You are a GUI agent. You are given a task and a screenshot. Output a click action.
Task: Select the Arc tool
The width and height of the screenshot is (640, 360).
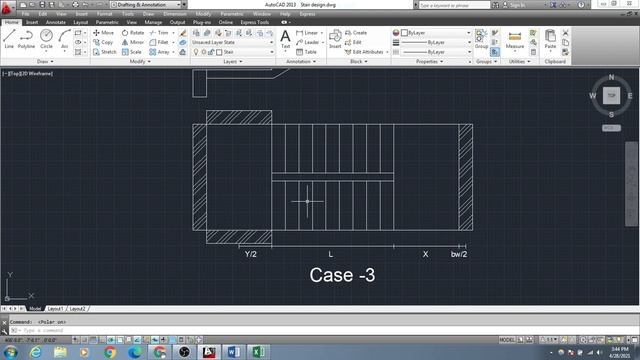(64, 39)
